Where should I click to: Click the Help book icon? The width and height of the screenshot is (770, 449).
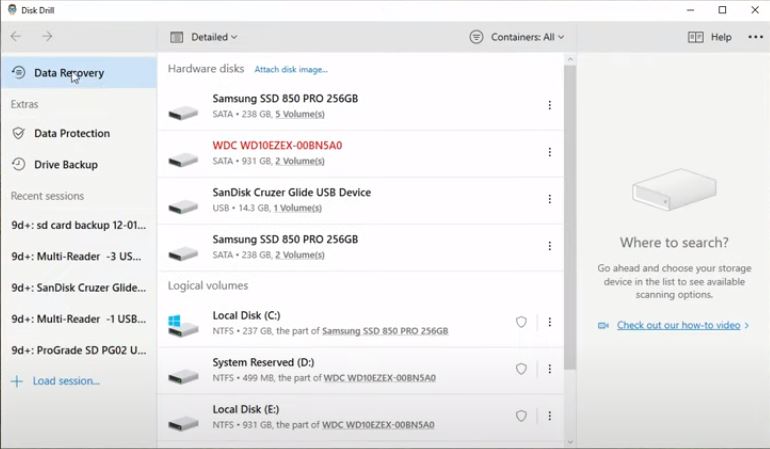[x=695, y=37]
